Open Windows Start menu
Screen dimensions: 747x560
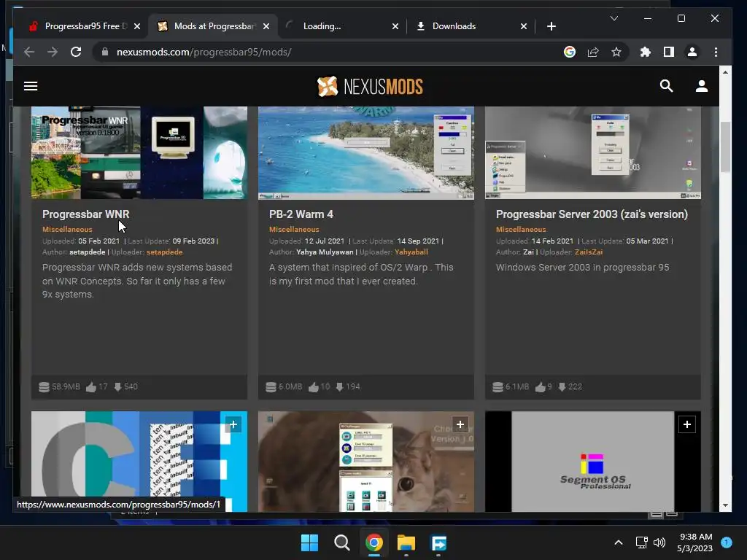click(x=309, y=542)
